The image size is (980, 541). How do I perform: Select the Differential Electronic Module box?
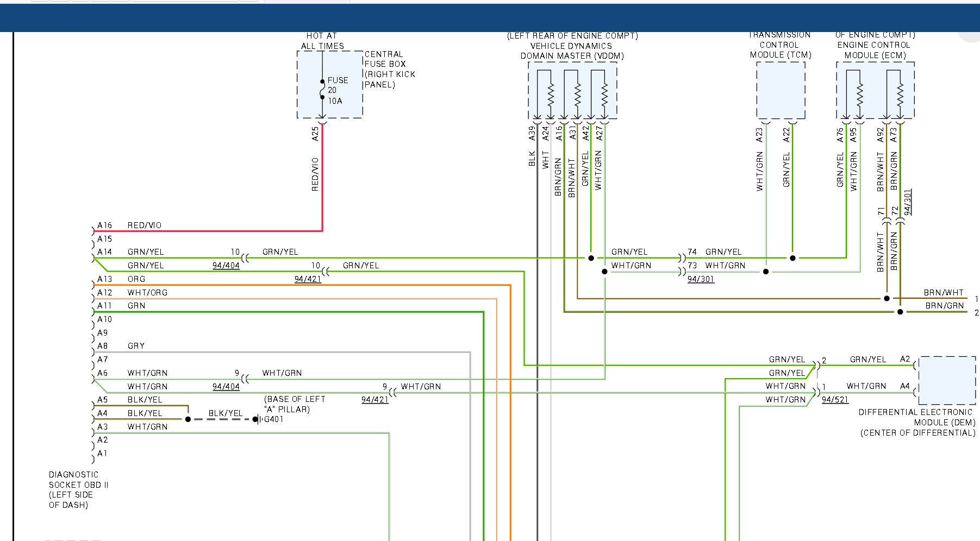pos(946,380)
